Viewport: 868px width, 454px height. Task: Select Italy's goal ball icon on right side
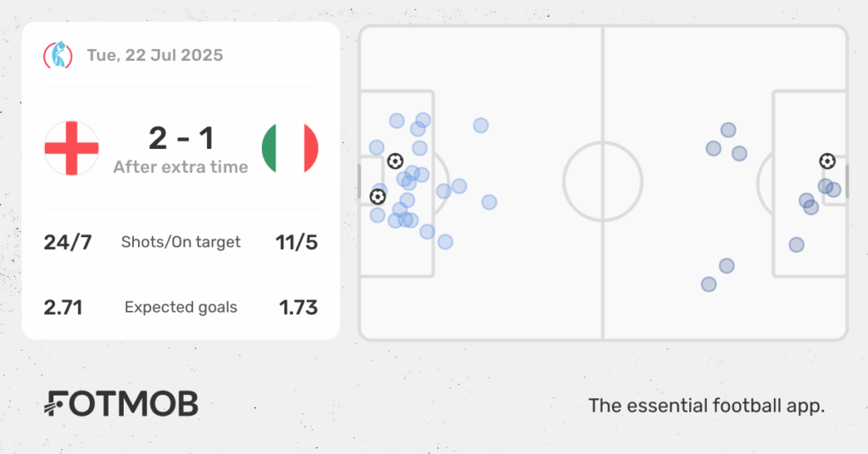click(827, 161)
